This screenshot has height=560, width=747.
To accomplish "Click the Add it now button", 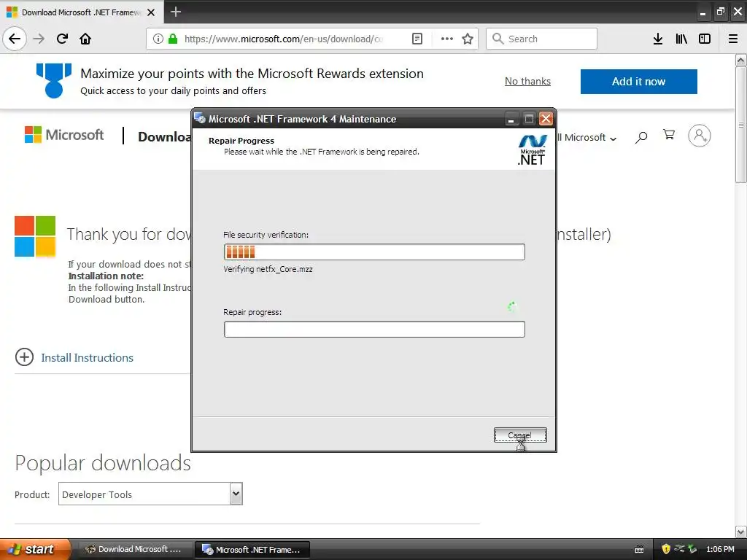I will (x=638, y=82).
